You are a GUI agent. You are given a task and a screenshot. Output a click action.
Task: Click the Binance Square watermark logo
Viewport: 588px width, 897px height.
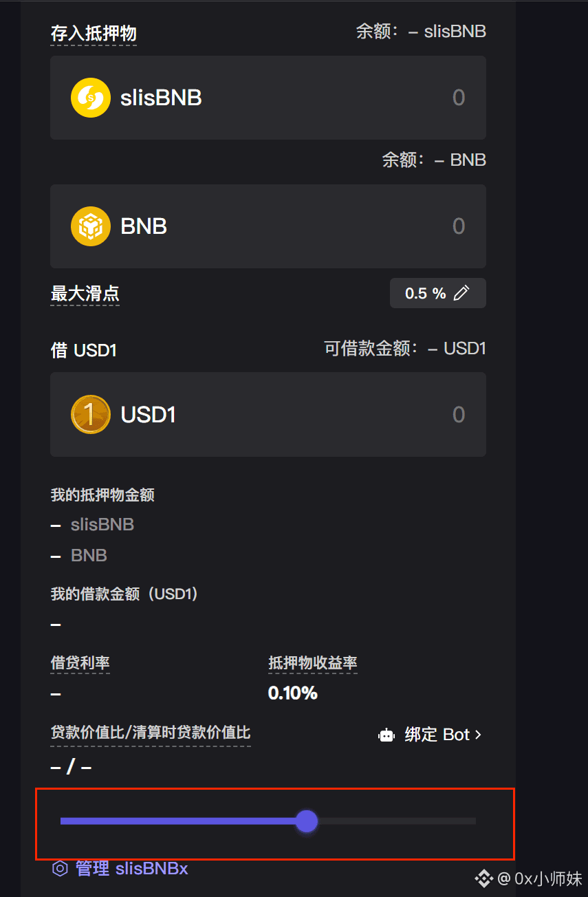pyautogui.click(x=485, y=878)
